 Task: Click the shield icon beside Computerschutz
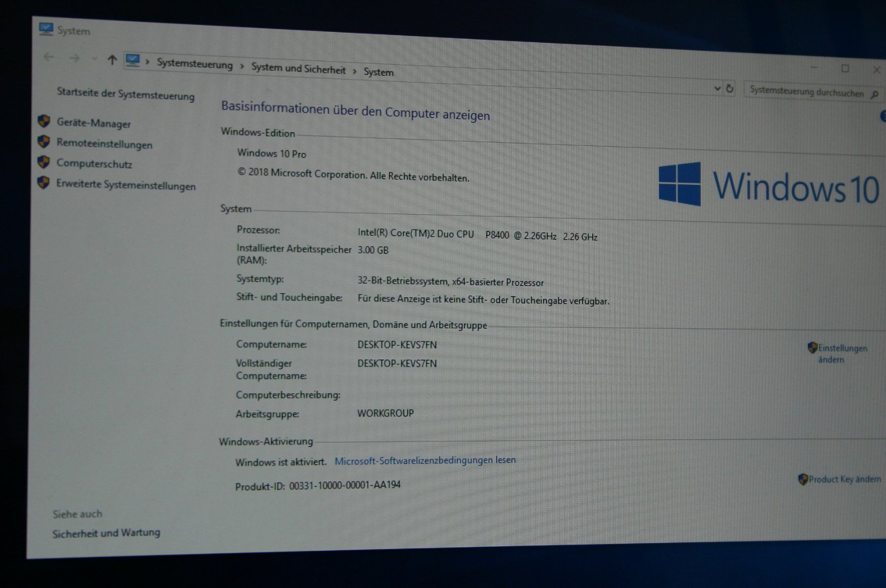pyautogui.click(x=44, y=162)
